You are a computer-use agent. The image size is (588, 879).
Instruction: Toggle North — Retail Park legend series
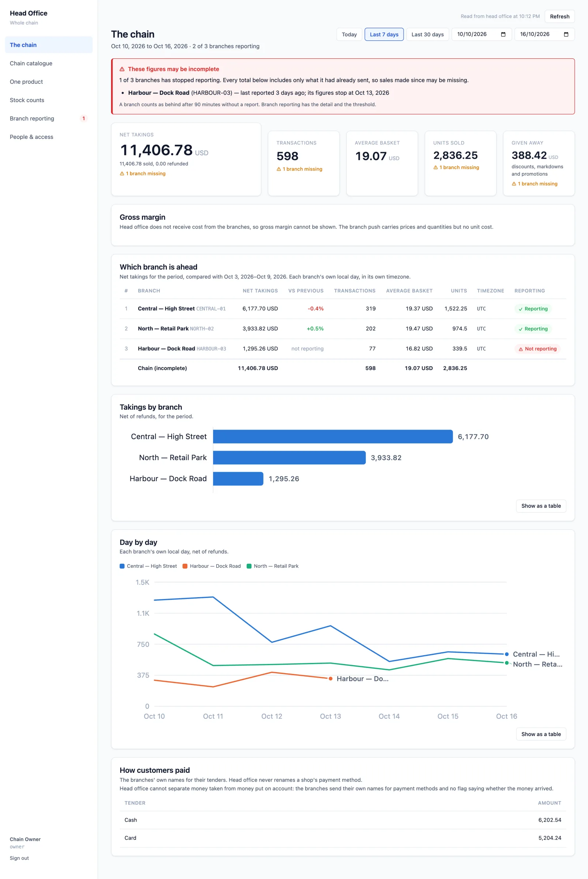click(273, 566)
